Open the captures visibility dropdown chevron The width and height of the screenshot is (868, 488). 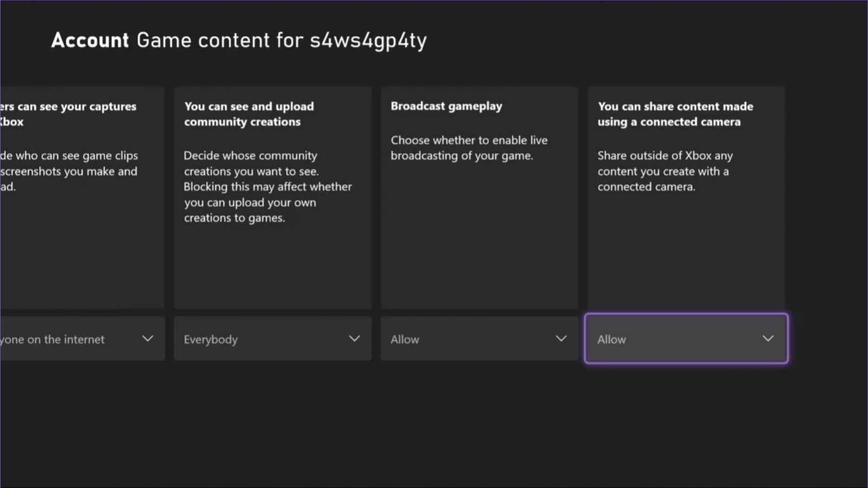pos(148,338)
